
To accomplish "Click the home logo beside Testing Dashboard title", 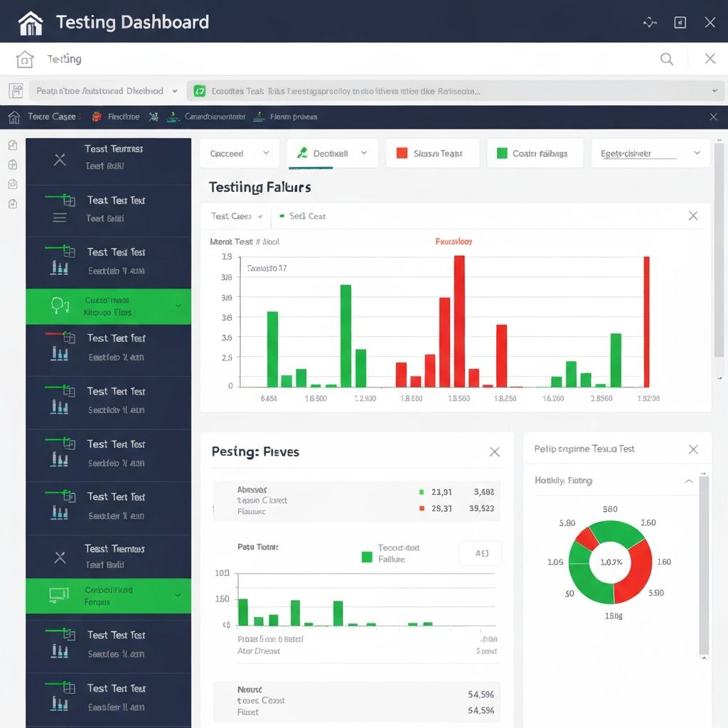I will [x=30, y=22].
